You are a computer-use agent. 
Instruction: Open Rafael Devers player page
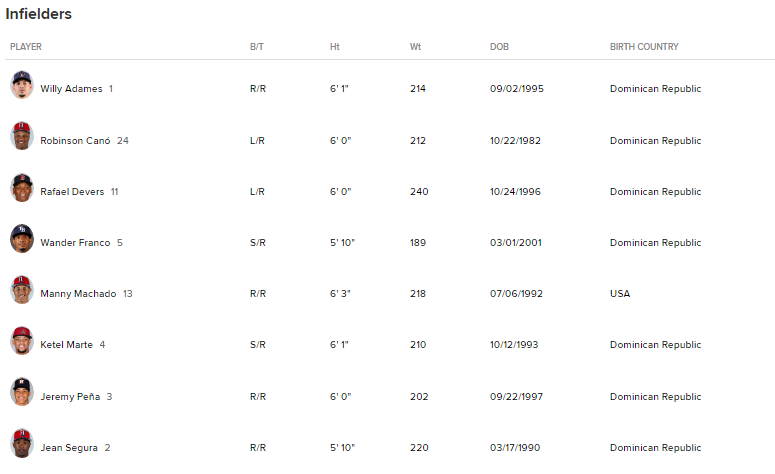click(x=72, y=192)
